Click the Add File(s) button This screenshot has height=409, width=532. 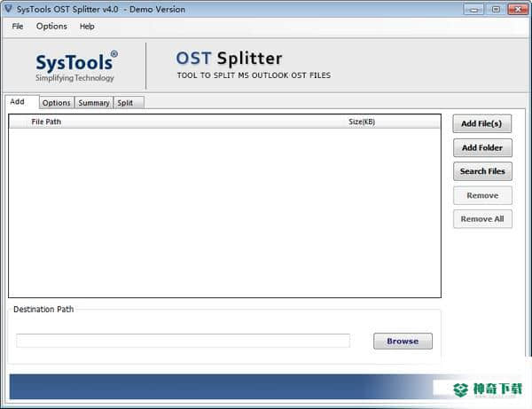[x=481, y=123]
